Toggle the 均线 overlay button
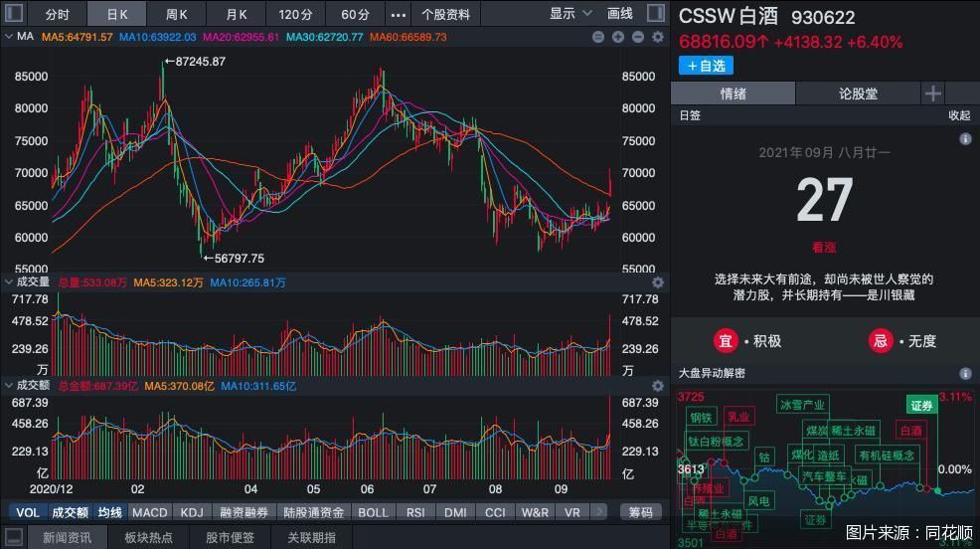Viewport: 980px width, 549px height. pyautogui.click(x=110, y=513)
